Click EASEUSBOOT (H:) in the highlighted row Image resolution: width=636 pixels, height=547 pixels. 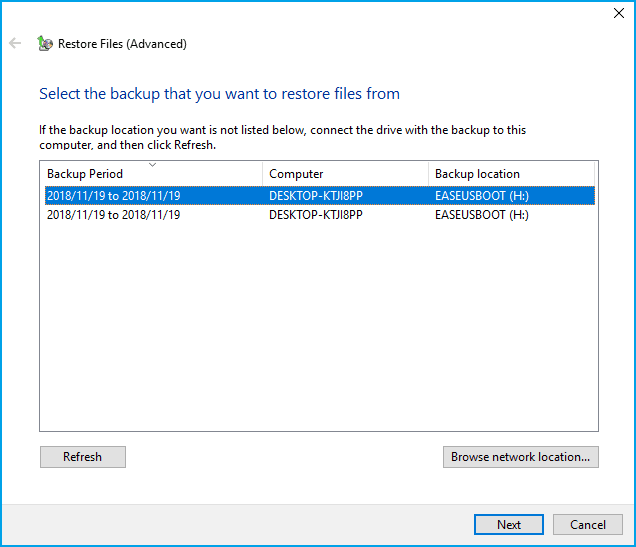[x=482, y=196]
